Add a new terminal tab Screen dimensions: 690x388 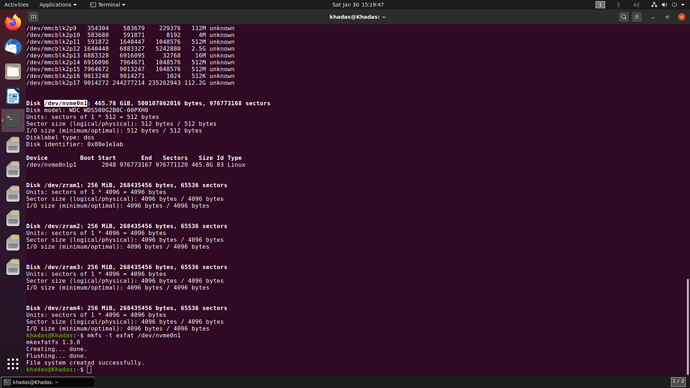tap(33, 17)
